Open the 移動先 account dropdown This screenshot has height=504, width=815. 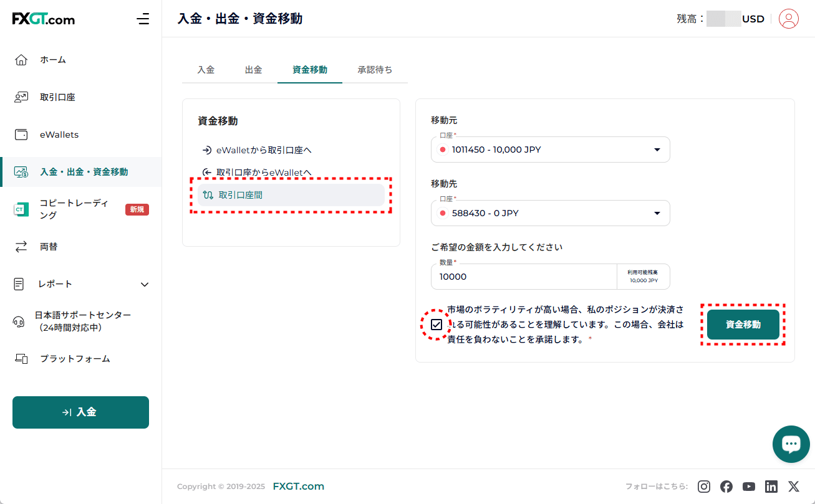tap(550, 213)
